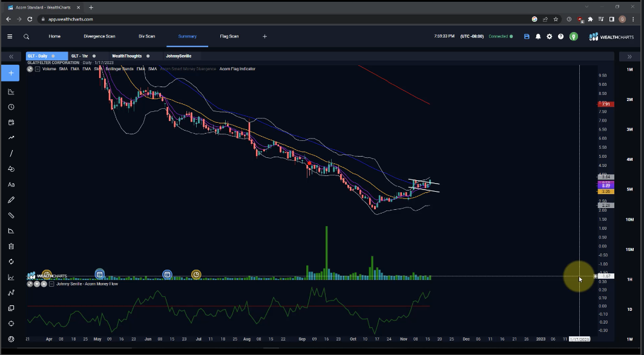
Task: Toggle the Volume indicator label
Action: click(49, 69)
